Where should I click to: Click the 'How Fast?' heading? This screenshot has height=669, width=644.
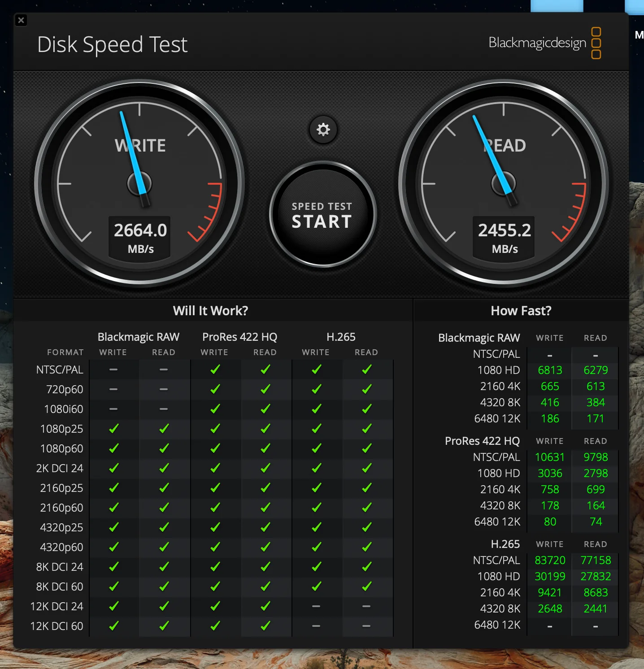(521, 311)
